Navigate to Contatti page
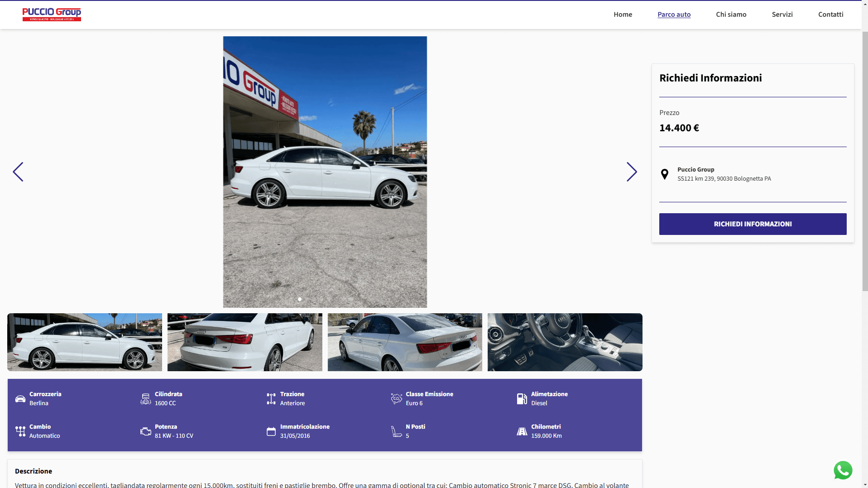The image size is (868, 488). 830,14
